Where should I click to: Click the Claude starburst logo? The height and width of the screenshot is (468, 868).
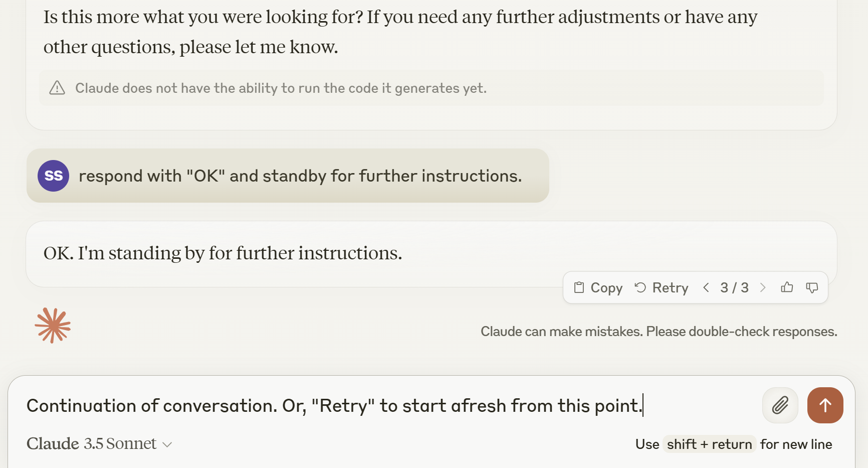(x=53, y=326)
